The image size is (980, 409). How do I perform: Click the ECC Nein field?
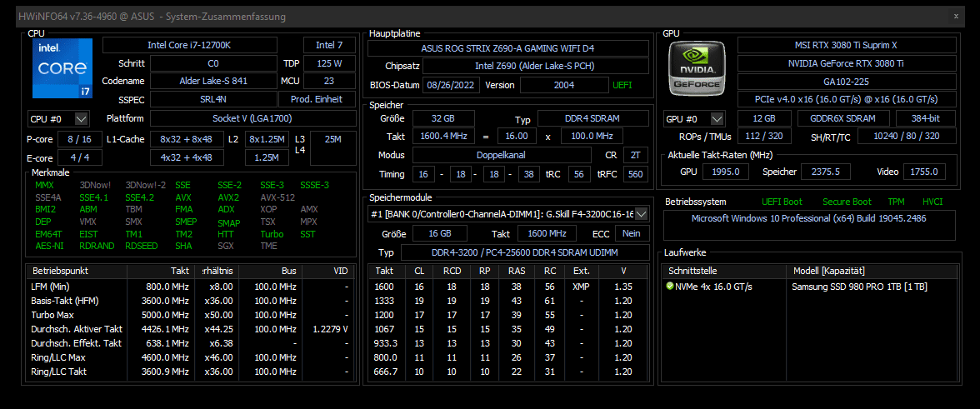pyautogui.click(x=632, y=233)
